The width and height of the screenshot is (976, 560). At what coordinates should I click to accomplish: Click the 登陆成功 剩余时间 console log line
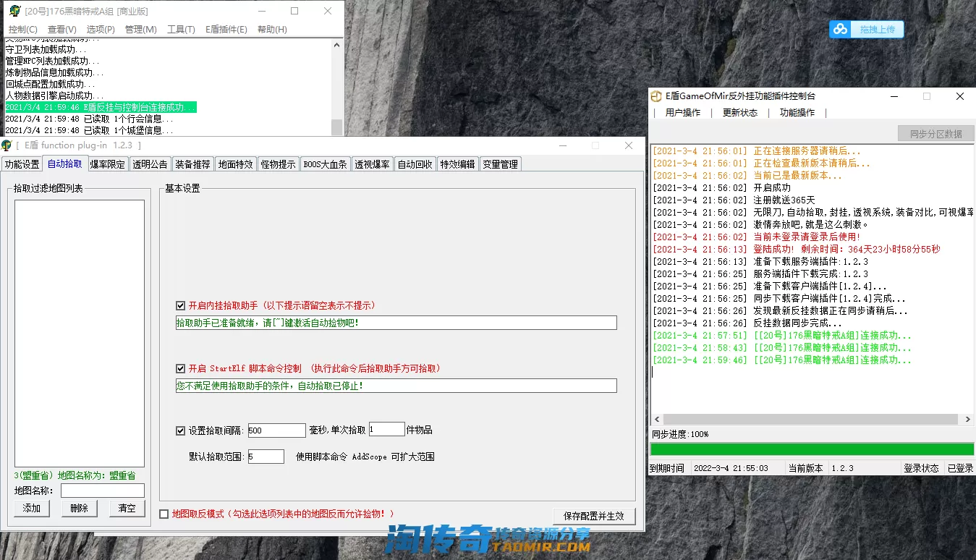[797, 249]
